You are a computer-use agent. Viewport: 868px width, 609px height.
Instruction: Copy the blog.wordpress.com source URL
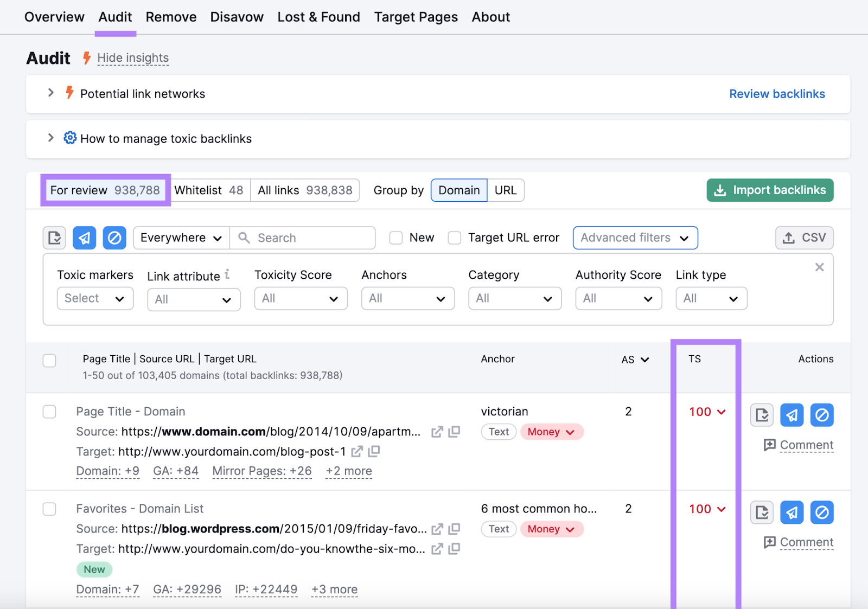(454, 529)
